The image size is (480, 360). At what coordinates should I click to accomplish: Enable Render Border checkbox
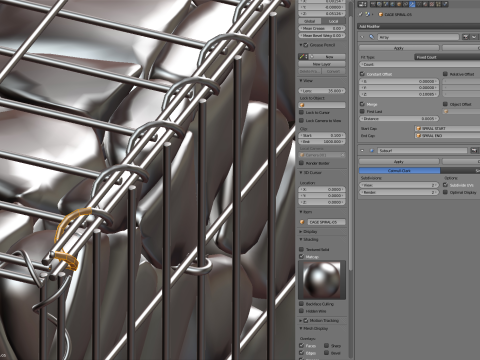pos(302,163)
